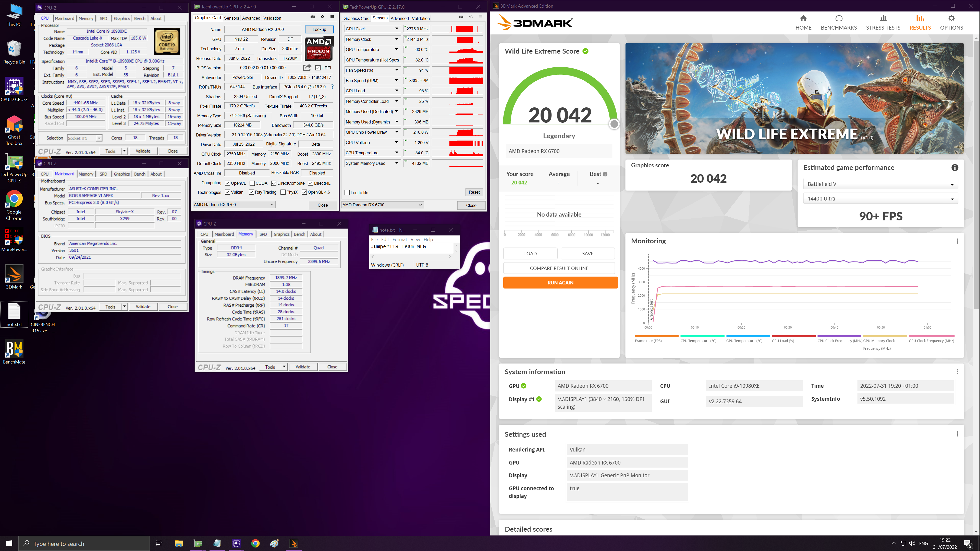Toggle DirectML checkbox

[310, 183]
